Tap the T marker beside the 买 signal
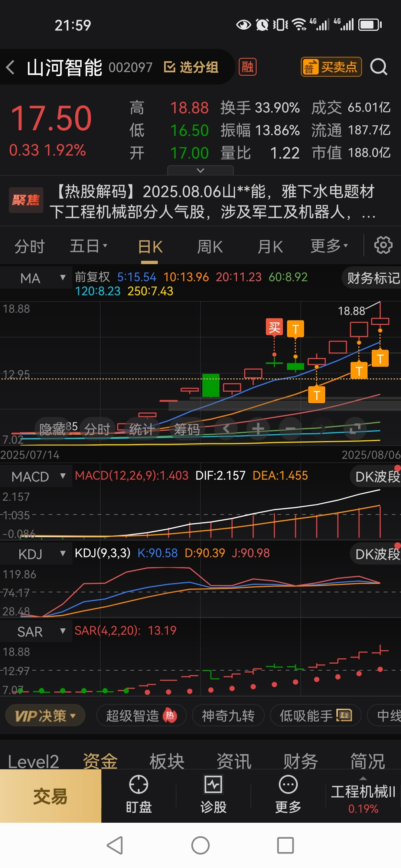 coord(296,329)
